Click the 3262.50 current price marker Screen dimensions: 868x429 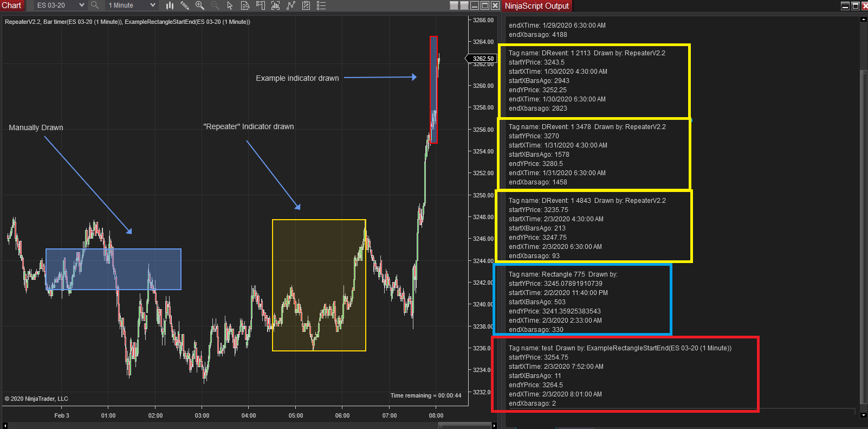click(x=482, y=59)
